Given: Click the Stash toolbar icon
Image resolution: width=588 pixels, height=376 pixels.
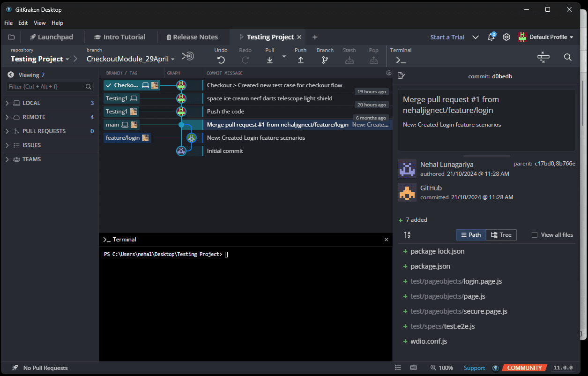Looking at the screenshot, I should (349, 60).
